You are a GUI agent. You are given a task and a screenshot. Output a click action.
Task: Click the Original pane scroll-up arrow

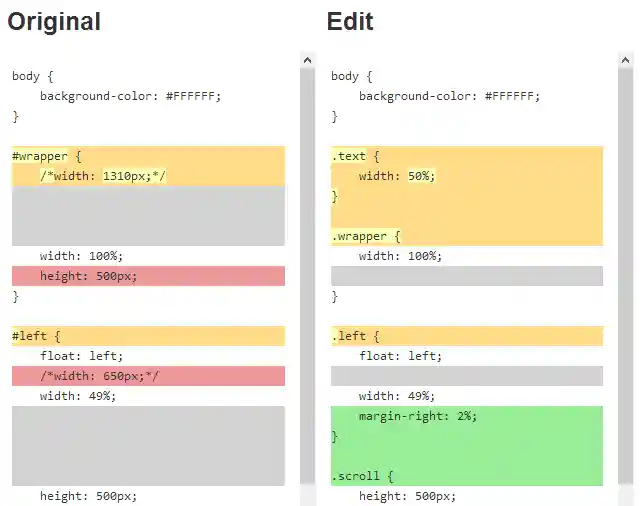tap(307, 60)
